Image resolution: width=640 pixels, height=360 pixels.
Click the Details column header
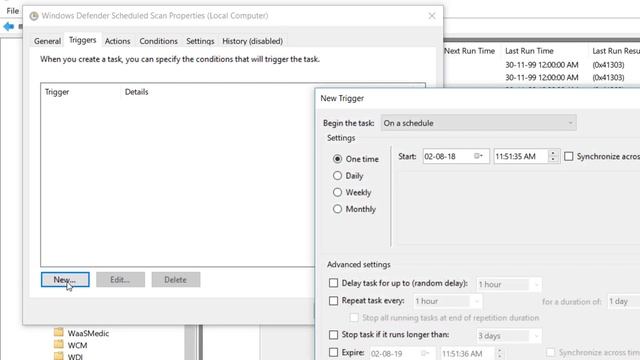click(x=136, y=92)
